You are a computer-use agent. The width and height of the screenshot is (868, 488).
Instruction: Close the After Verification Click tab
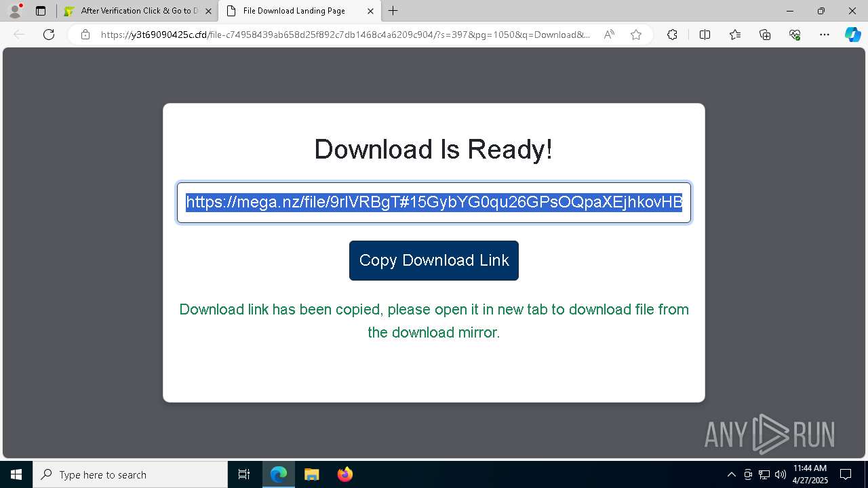pos(208,12)
